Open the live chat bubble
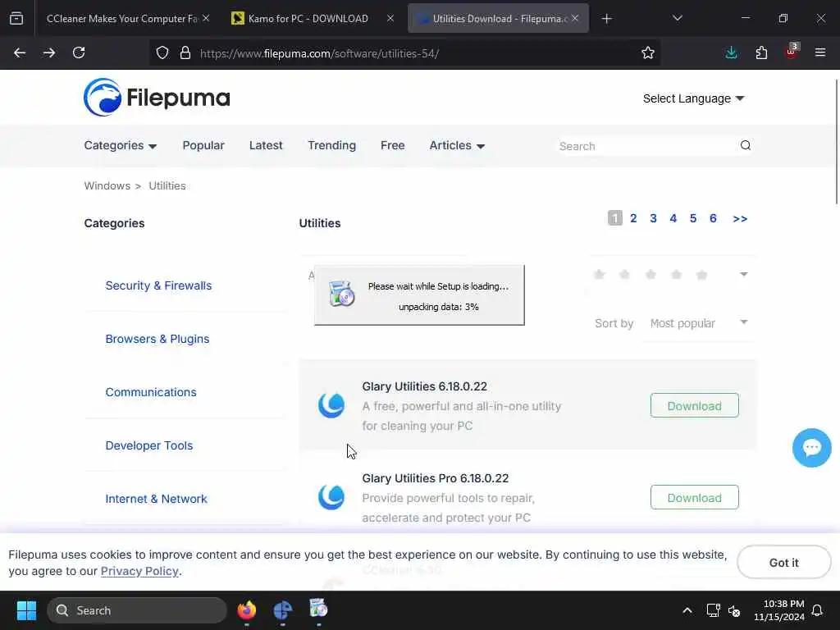 click(x=811, y=448)
